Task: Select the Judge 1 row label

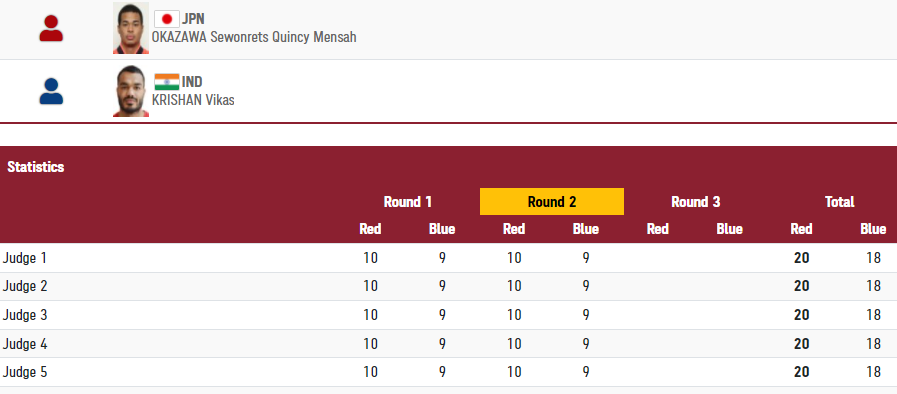Action: click(x=25, y=258)
